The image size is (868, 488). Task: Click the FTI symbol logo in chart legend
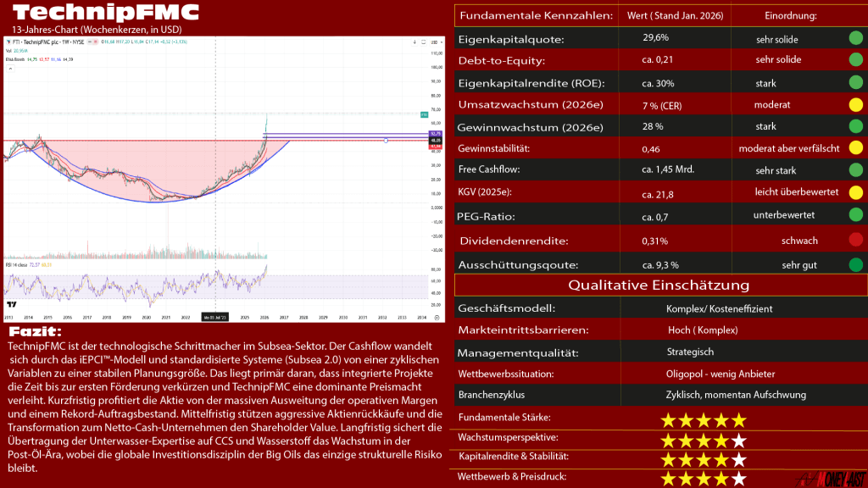[8, 41]
